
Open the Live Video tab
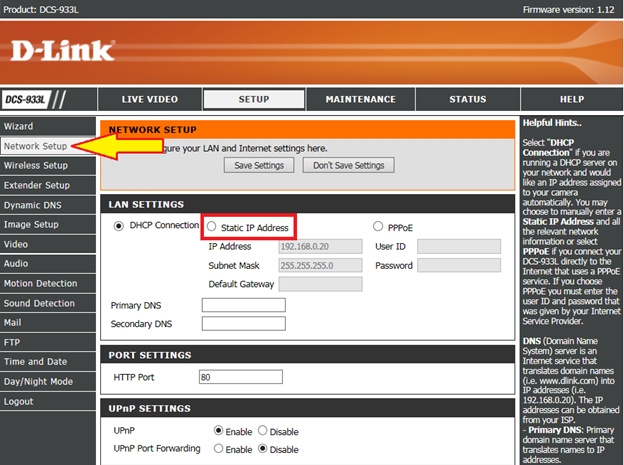(149, 100)
